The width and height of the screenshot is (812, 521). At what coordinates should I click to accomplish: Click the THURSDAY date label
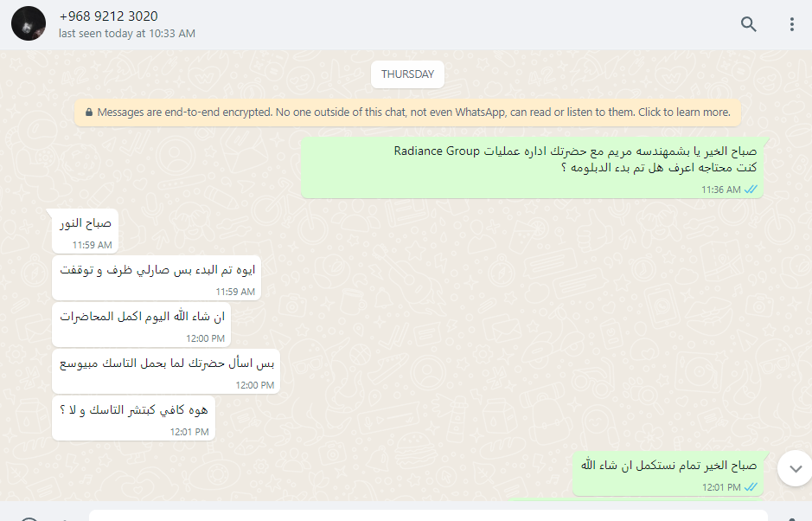407,74
